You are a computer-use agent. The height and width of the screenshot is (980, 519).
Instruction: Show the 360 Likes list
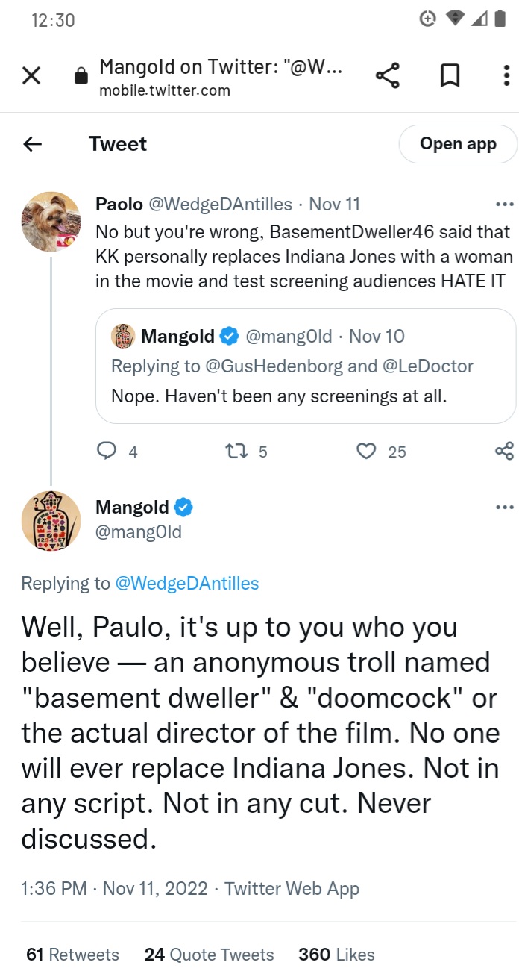coord(336,955)
